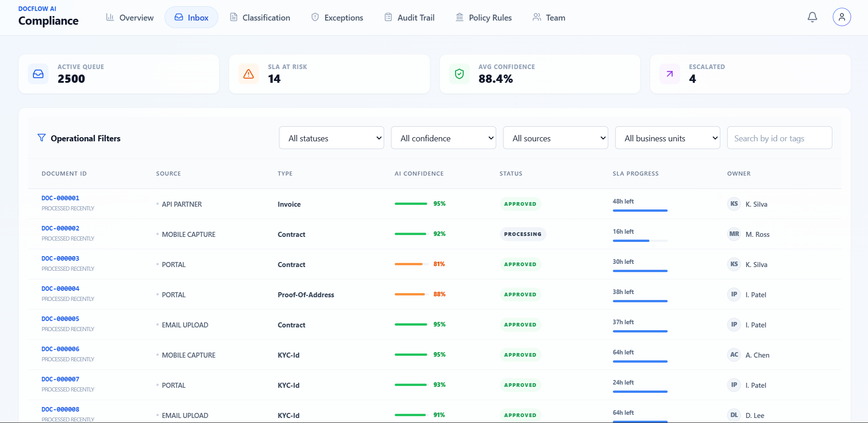Viewport: 868px width, 423px height.
Task: Focus the Search by id or tags field
Action: pyautogui.click(x=780, y=138)
